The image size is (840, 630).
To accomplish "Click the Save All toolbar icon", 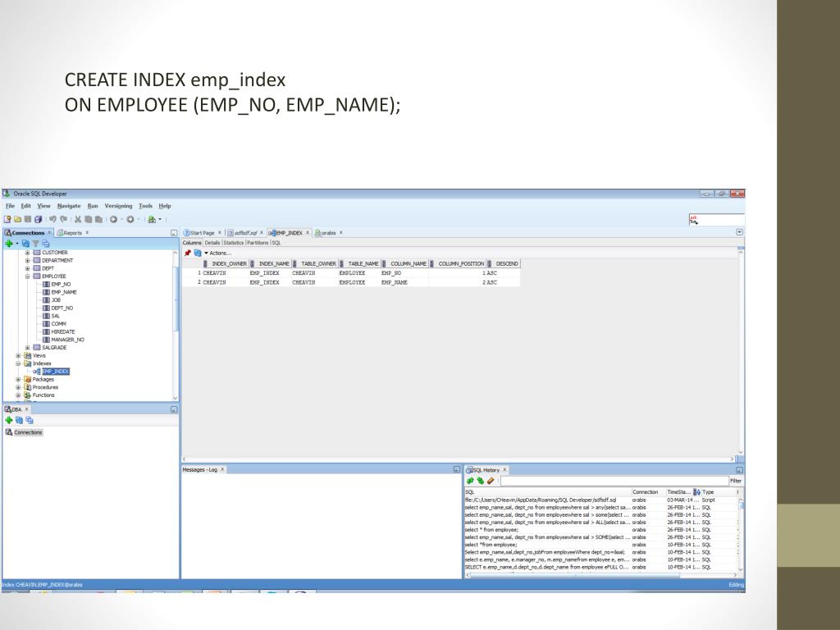I will click(x=39, y=219).
